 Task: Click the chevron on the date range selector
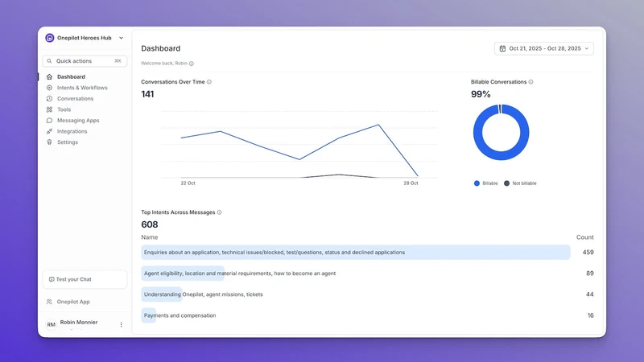[x=587, y=48]
